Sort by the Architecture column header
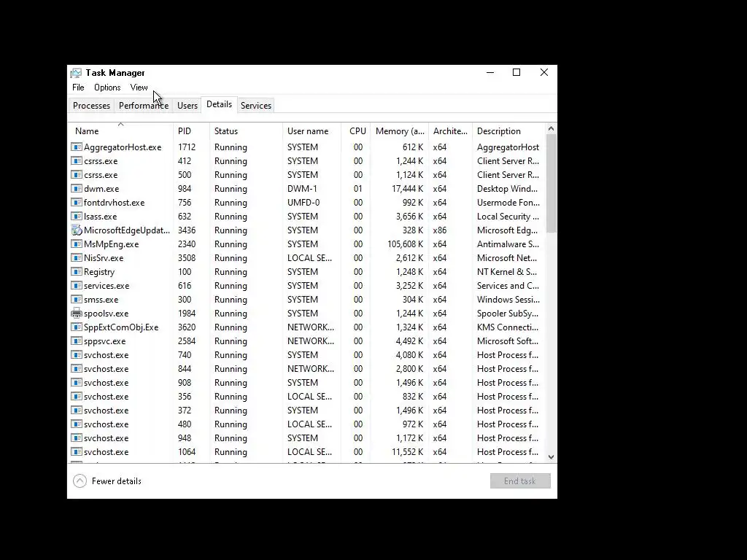 point(451,131)
